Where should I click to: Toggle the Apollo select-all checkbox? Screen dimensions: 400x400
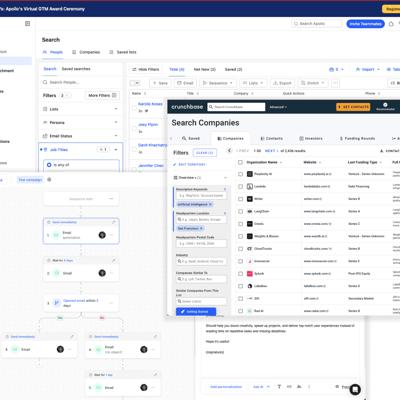pos(133,83)
